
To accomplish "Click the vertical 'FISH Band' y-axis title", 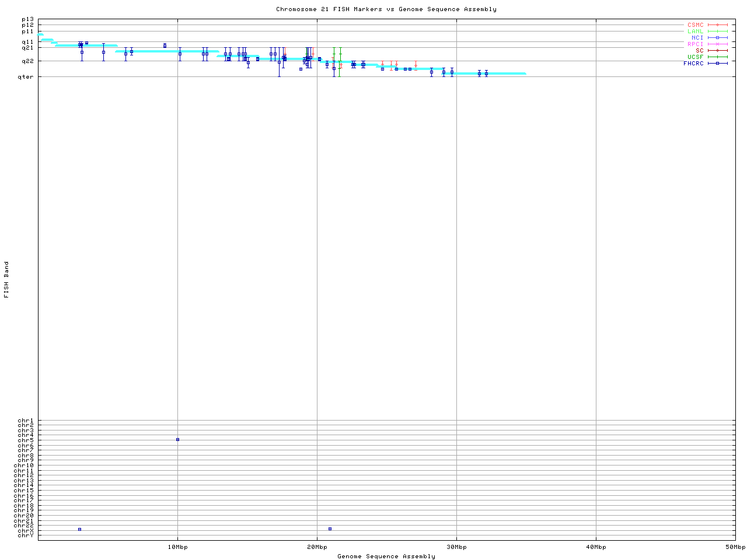I will [x=7, y=279].
